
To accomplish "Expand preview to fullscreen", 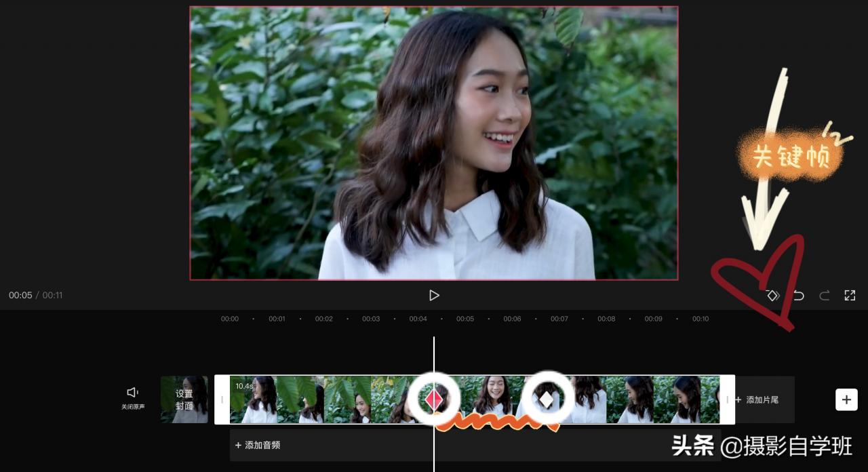I will [850, 295].
